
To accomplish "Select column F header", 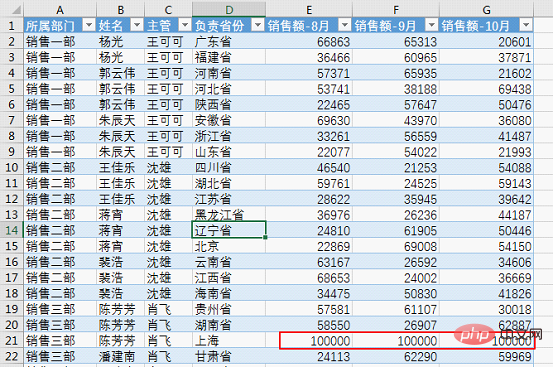I will [x=396, y=10].
